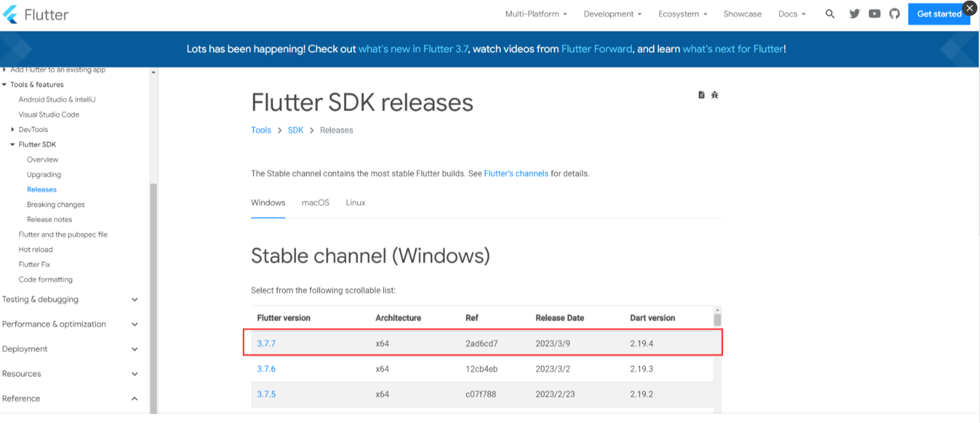Viewport: 980px width, 423px height.
Task: Go to the Showcase page
Action: coord(742,14)
